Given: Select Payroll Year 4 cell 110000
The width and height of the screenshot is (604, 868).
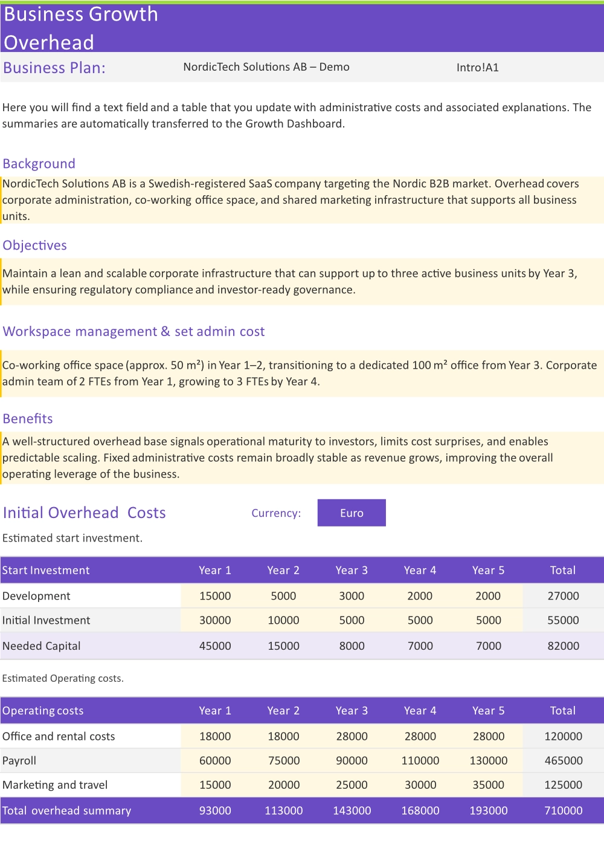Looking at the screenshot, I should point(420,760).
